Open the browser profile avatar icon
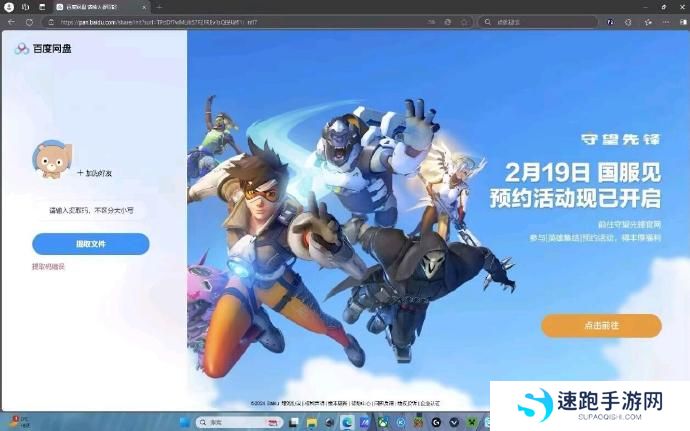 click(9, 7)
